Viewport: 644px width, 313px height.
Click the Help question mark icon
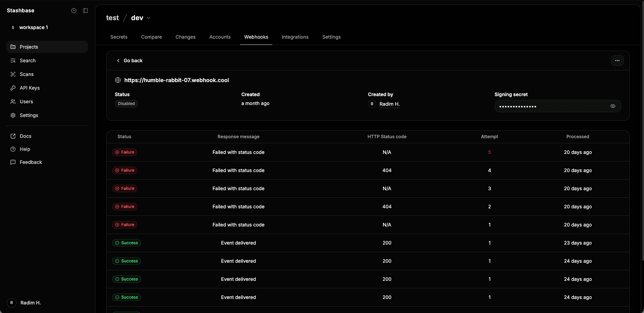tap(13, 149)
